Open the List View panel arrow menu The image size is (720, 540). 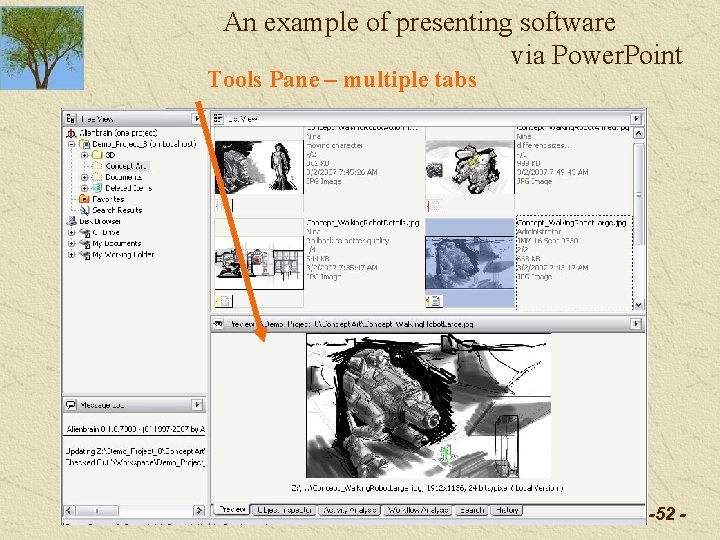click(x=636, y=119)
